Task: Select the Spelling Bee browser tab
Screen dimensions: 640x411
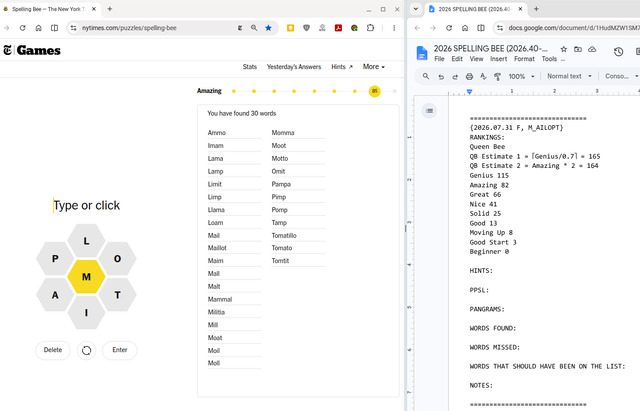Action: pos(49,9)
